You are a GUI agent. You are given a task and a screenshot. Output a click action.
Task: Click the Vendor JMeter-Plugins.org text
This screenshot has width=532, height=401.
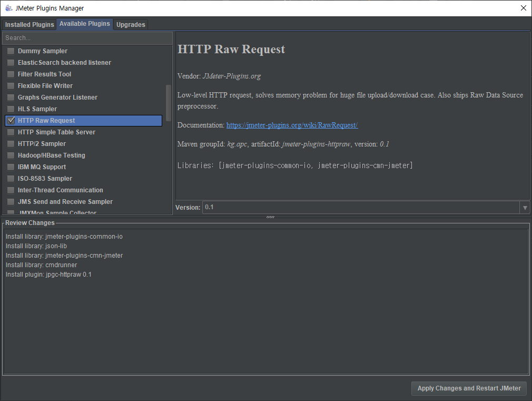pyautogui.click(x=219, y=76)
